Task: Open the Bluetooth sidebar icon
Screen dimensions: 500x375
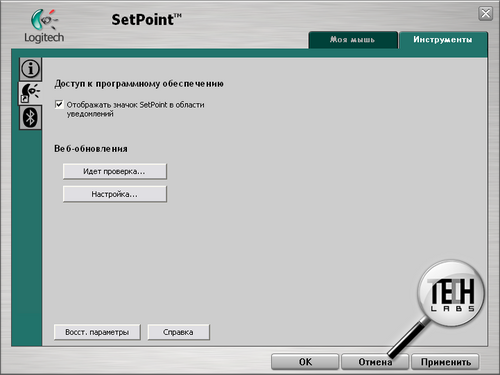Action: (x=30, y=117)
